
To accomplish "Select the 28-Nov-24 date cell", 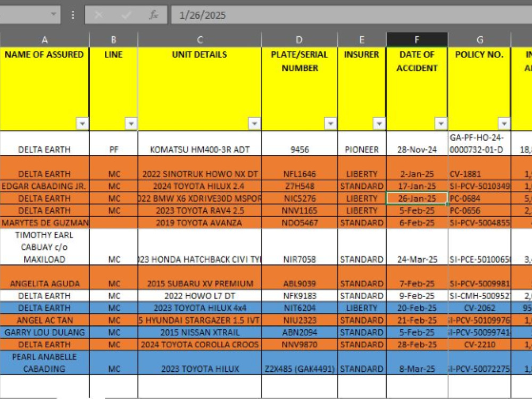I will 417,144.
